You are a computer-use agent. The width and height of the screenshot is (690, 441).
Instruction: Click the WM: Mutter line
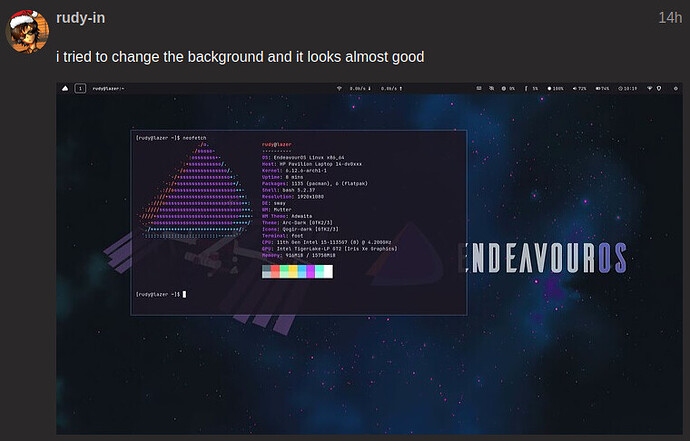(276, 209)
